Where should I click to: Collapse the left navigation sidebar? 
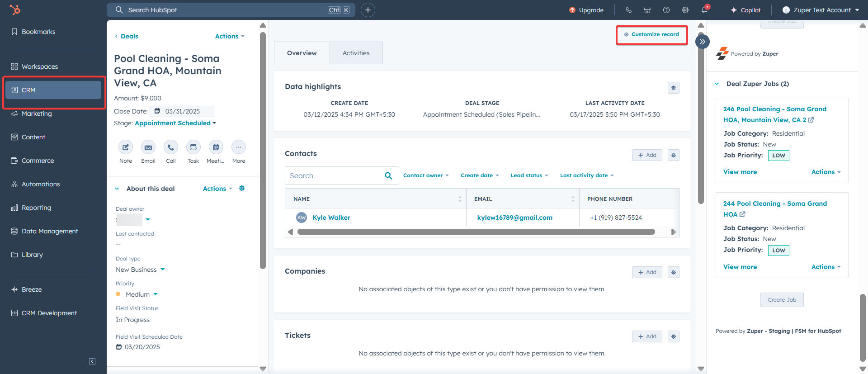click(92, 361)
